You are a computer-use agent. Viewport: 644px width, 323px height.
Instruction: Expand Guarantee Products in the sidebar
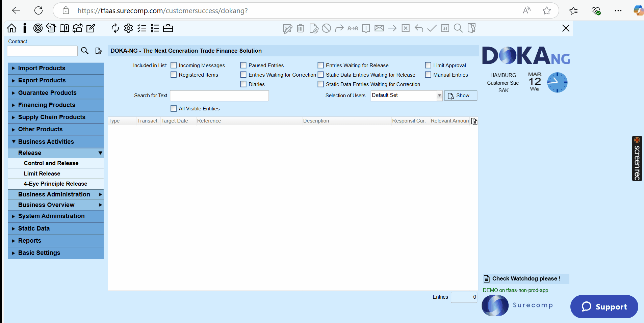(x=56, y=93)
